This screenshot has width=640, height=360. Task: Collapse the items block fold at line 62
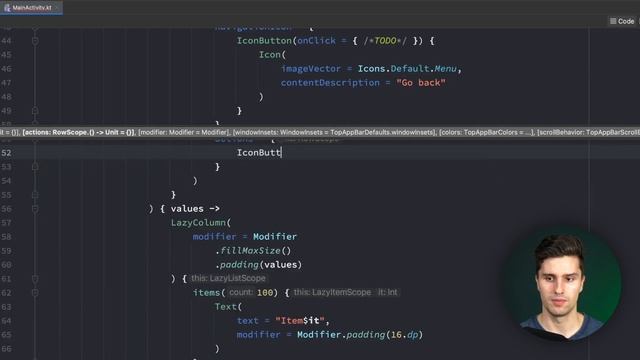click(35, 293)
